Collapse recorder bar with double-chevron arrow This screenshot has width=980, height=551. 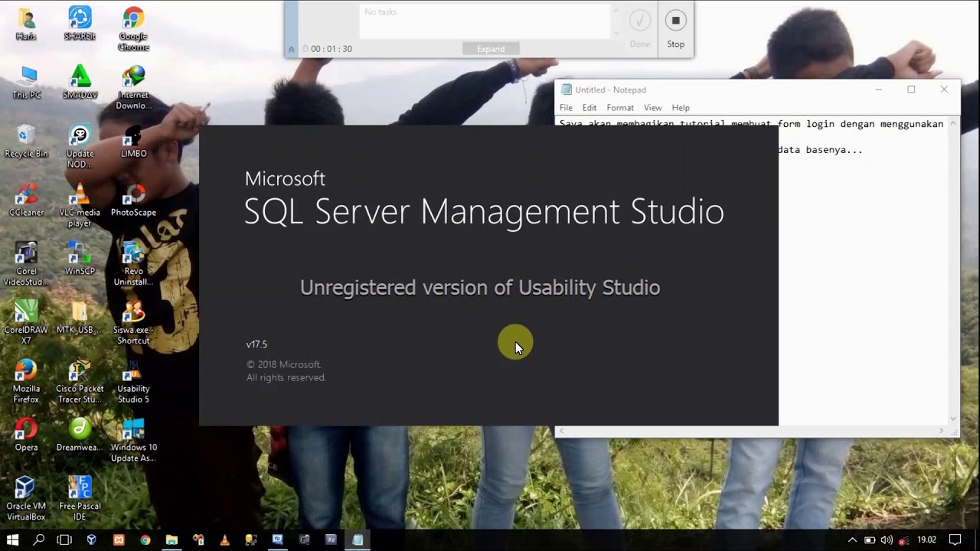point(291,49)
